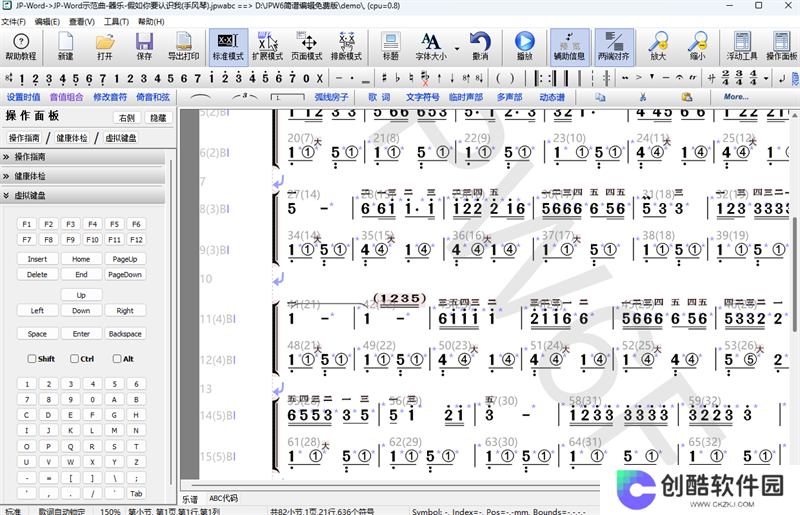This screenshot has height=515, width=800.
Task: Play the score with 播放
Action: click(x=524, y=46)
